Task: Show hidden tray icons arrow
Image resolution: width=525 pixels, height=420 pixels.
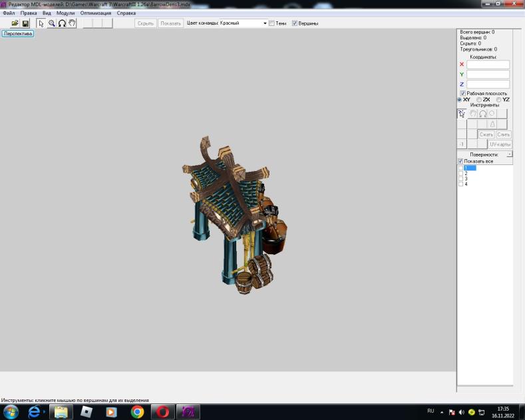Action: [x=442, y=412]
